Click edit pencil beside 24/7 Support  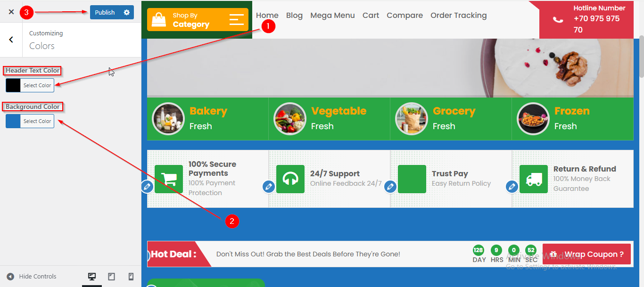pyautogui.click(x=269, y=187)
